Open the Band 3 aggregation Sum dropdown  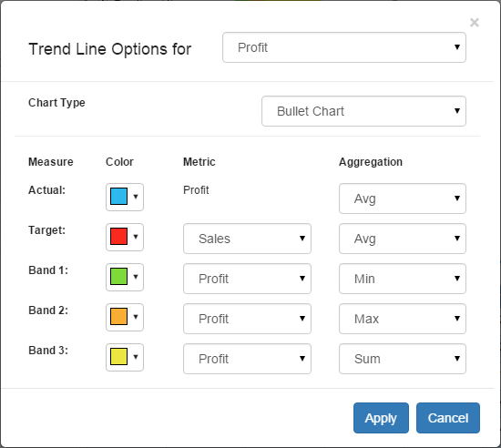(403, 359)
